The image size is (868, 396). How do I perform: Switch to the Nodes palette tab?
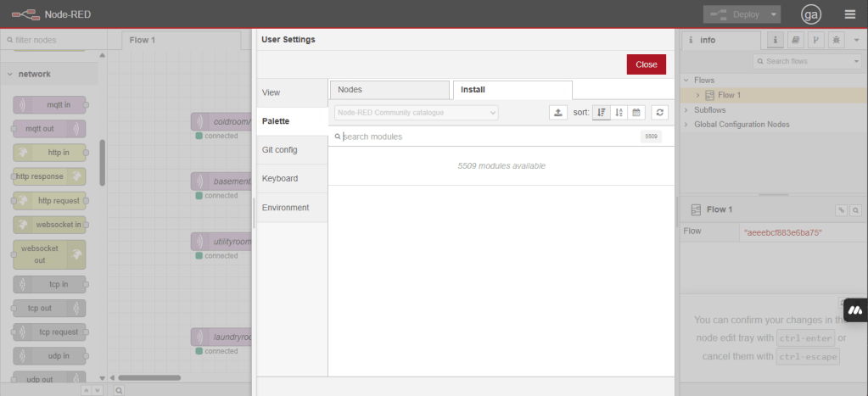pos(389,90)
